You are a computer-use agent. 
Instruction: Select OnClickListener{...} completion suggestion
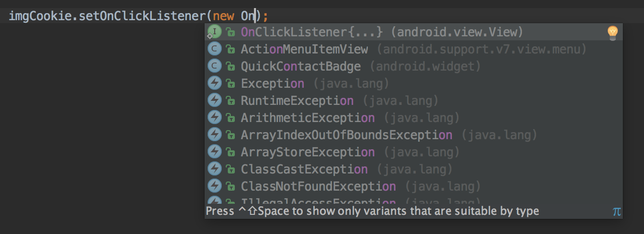click(x=413, y=32)
